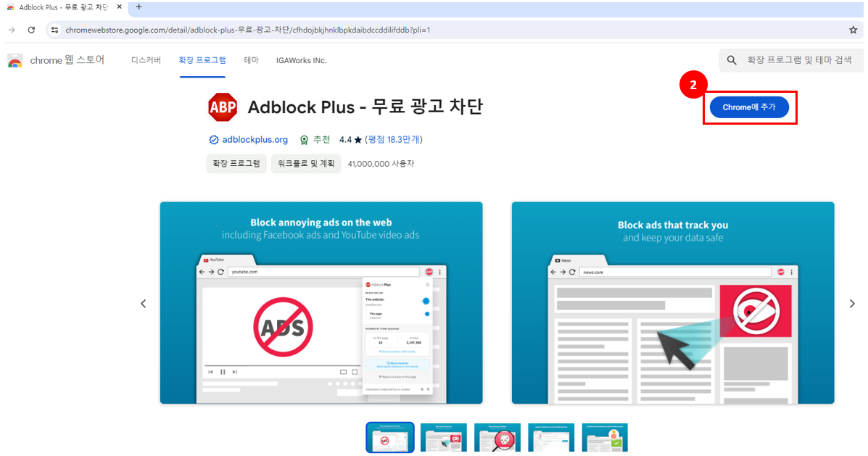This screenshot has width=868, height=456.
Task: Click the red ABP extension logo
Action: click(x=223, y=107)
